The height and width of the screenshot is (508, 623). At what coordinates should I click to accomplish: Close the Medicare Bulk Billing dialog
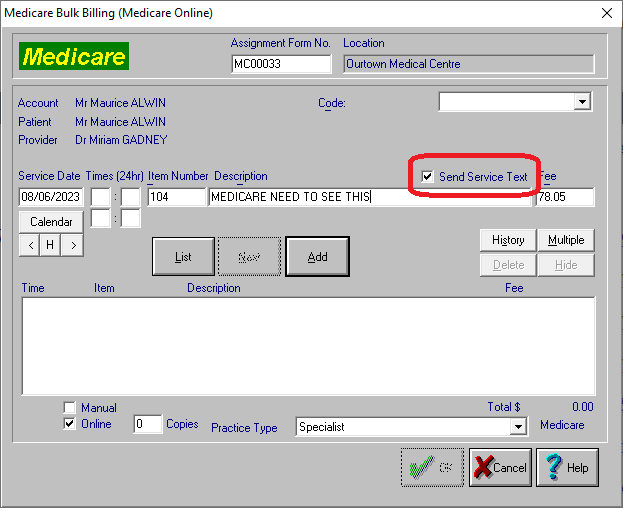pos(607,13)
